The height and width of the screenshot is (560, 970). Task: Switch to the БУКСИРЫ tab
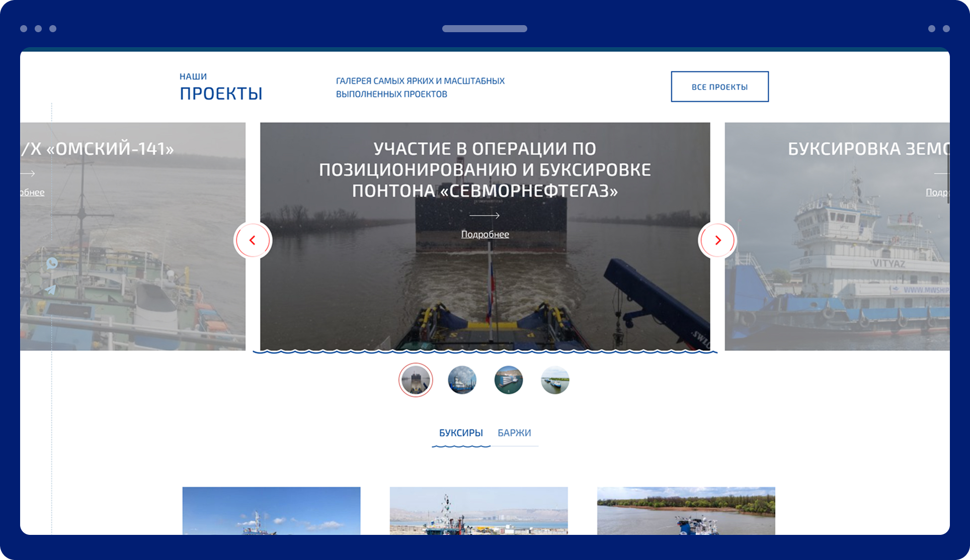(461, 433)
